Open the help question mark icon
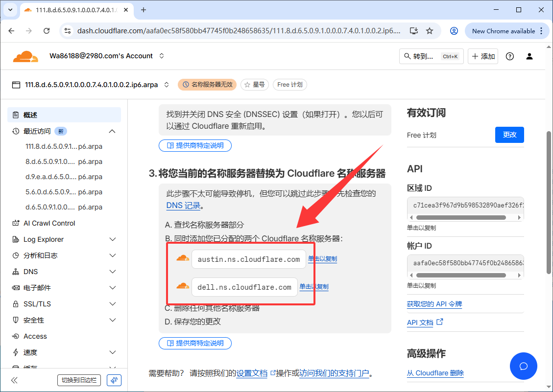Viewport: 553px width, 392px height. coord(509,56)
